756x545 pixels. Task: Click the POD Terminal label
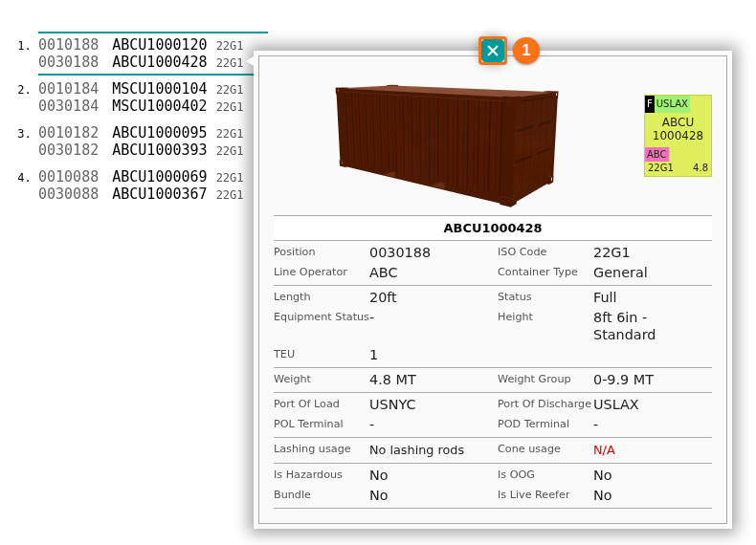coord(533,425)
